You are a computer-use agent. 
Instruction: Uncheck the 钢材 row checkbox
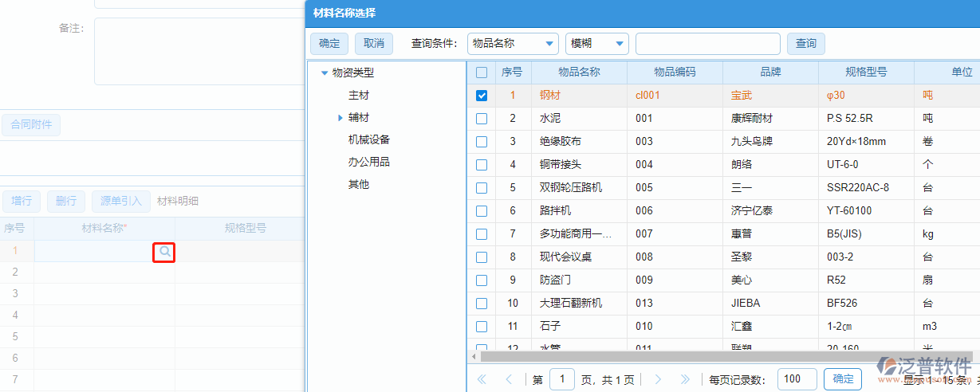(482, 96)
